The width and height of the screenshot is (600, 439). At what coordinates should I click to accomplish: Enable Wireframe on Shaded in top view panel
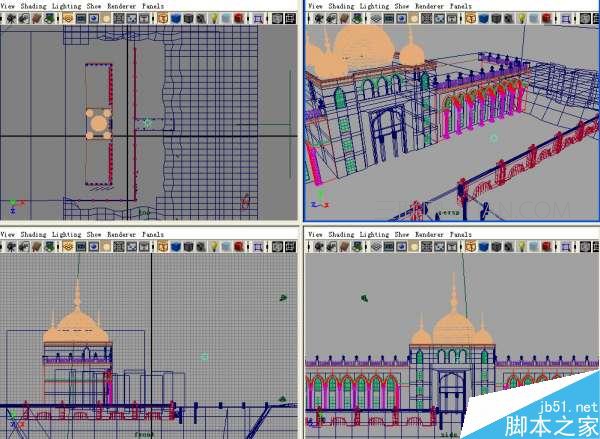tap(188, 18)
